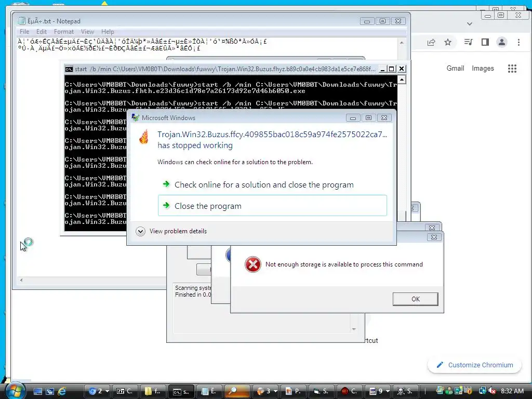Image resolution: width=532 pixels, height=399 pixels.
Task: Click the Chromium share icon
Action: click(431, 43)
